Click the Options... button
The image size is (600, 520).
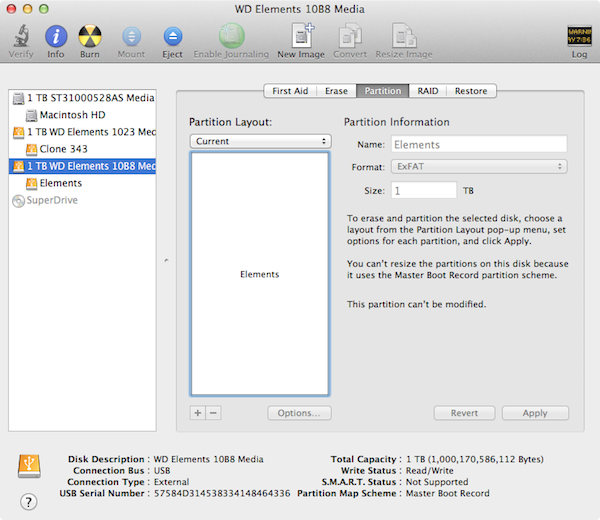(x=299, y=413)
